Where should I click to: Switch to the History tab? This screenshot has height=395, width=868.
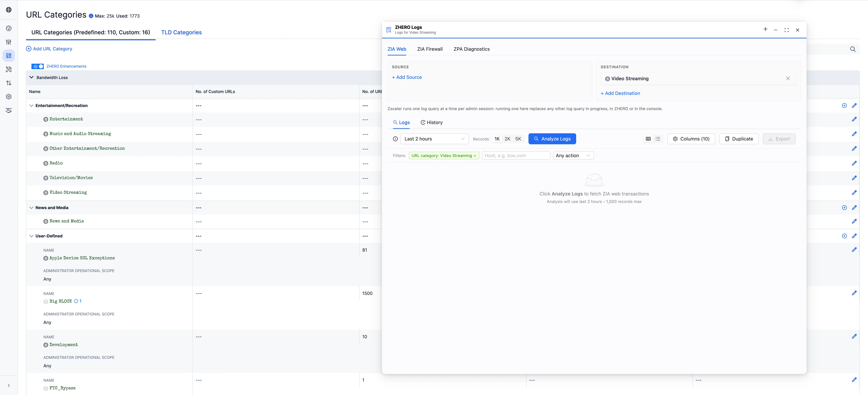point(432,123)
